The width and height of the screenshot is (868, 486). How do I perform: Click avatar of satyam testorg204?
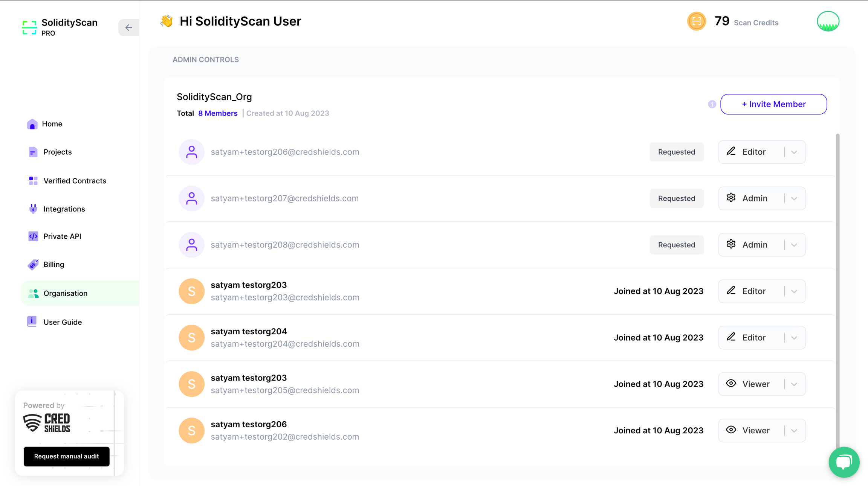click(x=191, y=338)
